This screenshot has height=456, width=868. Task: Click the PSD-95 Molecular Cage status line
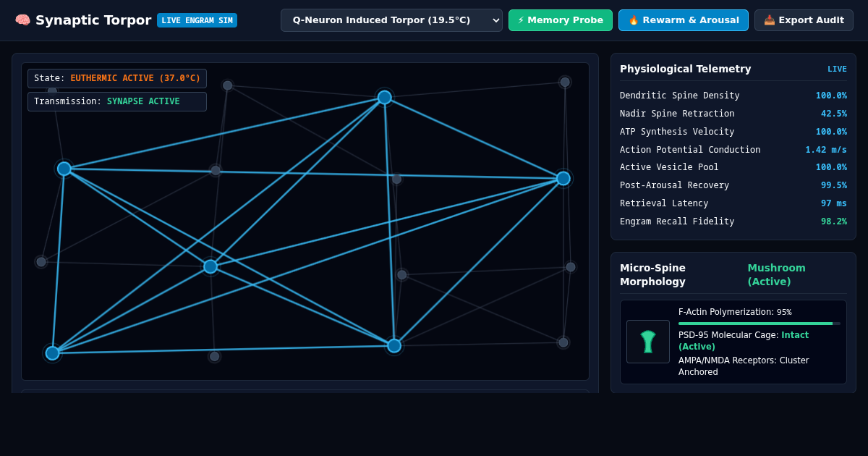[x=744, y=341]
